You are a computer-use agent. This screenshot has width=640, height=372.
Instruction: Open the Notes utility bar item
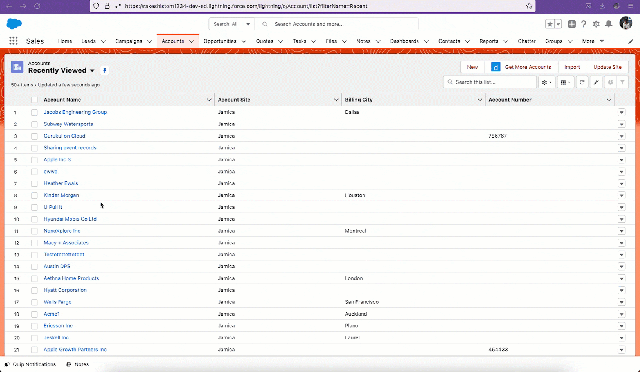[x=78, y=364]
